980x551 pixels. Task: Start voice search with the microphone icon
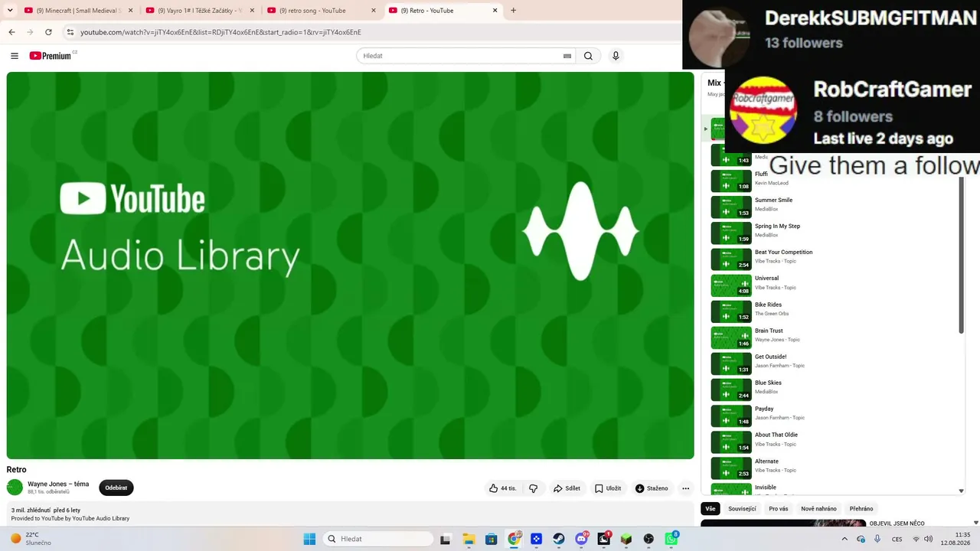click(616, 56)
